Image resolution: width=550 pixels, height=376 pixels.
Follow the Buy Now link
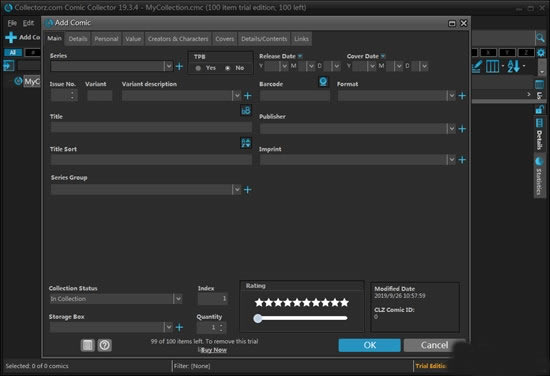[x=214, y=350]
